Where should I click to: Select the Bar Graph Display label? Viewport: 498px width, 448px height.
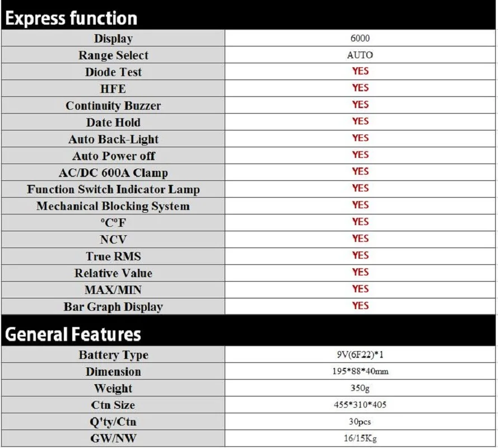pyautogui.click(x=113, y=307)
